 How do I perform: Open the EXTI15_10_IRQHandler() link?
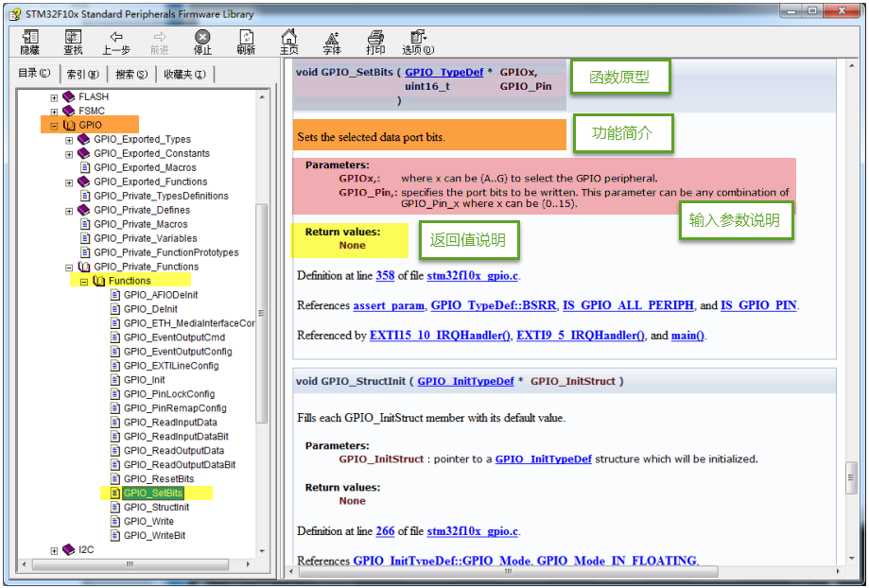(x=440, y=336)
